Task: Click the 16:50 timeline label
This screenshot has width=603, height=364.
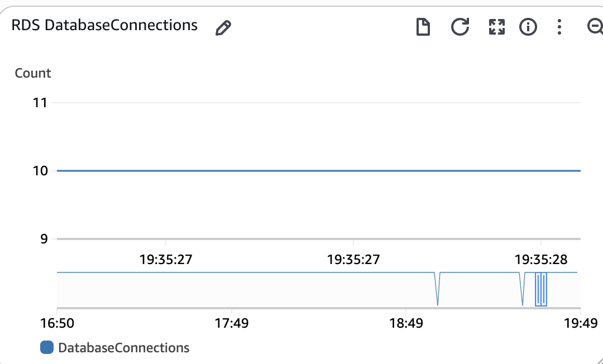Action: point(58,323)
